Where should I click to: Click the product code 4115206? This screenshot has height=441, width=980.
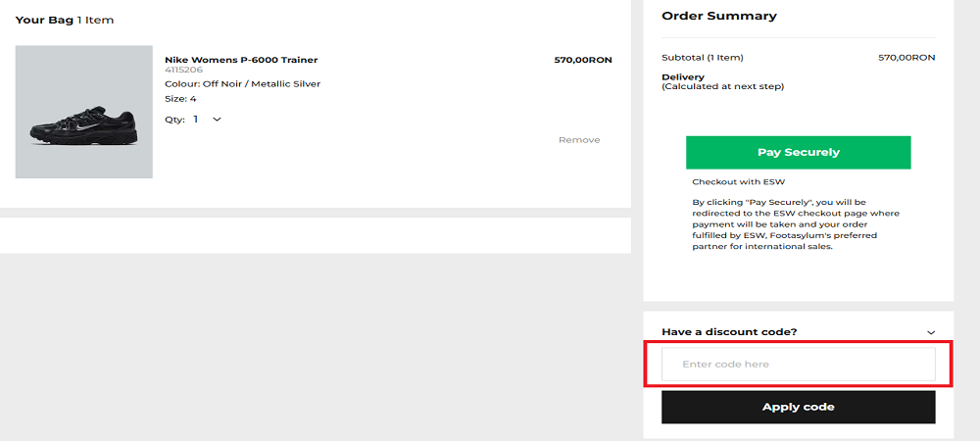click(183, 71)
